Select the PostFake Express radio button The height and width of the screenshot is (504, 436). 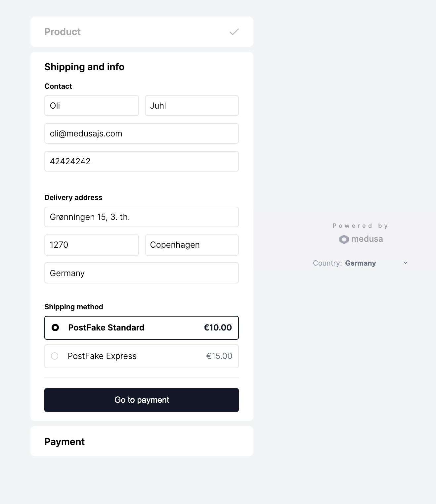[x=55, y=356]
